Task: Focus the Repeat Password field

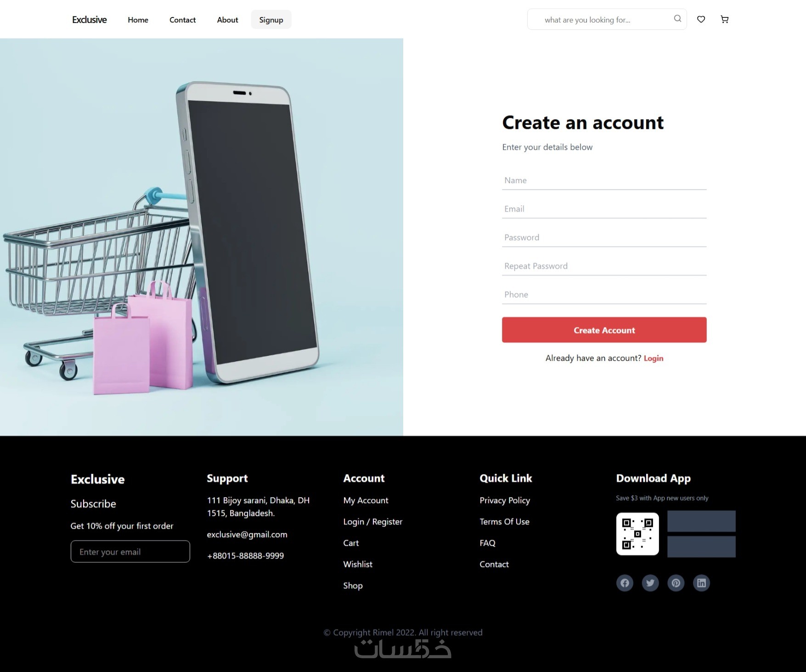Action: coord(604,266)
